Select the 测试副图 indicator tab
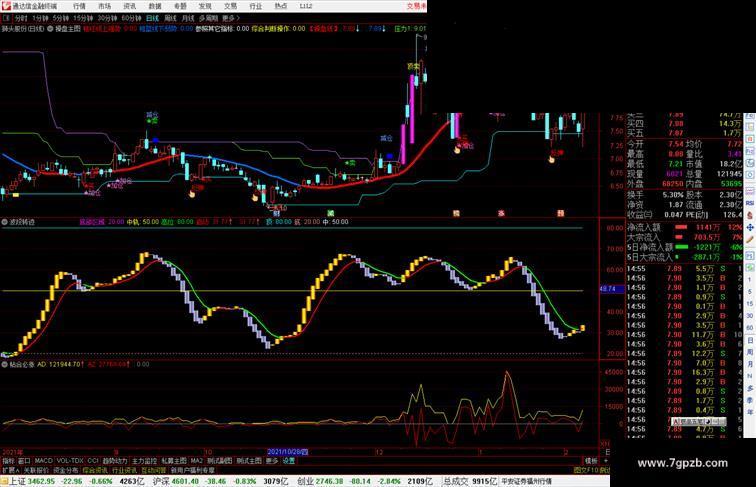Image resolution: width=756 pixels, height=487 pixels. click(219, 461)
